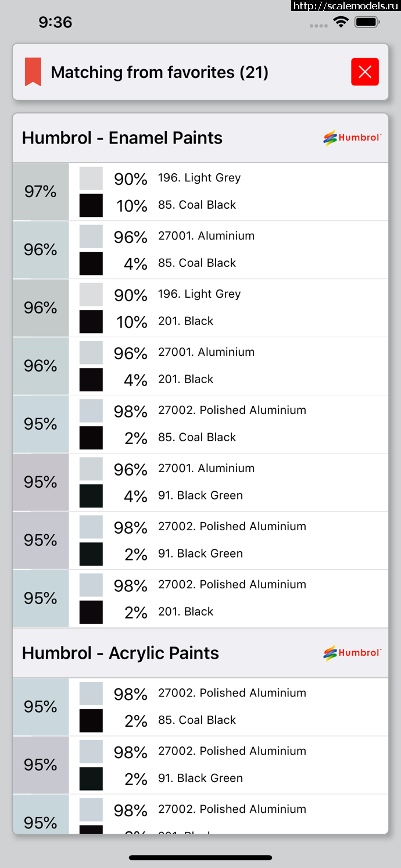Viewport: 401px width, 868px height.
Task: Open the Humbrol - Acrylic Paints section header
Action: tap(201, 653)
